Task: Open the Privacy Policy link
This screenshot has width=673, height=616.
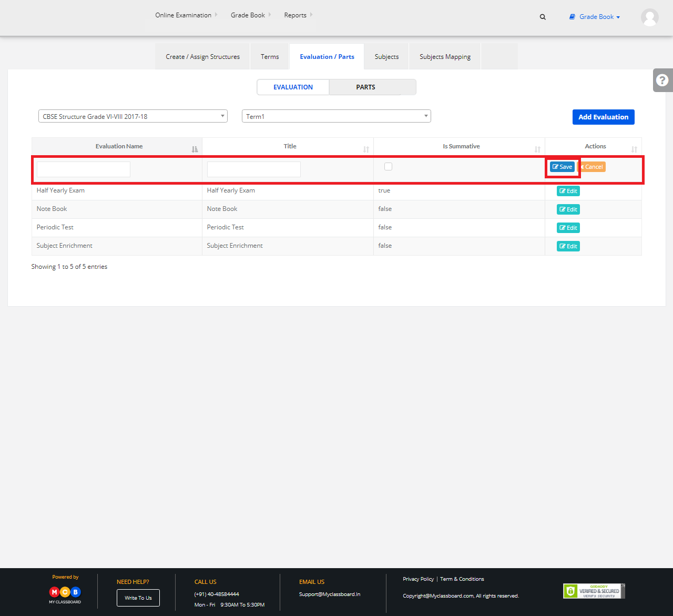Action: pos(419,579)
